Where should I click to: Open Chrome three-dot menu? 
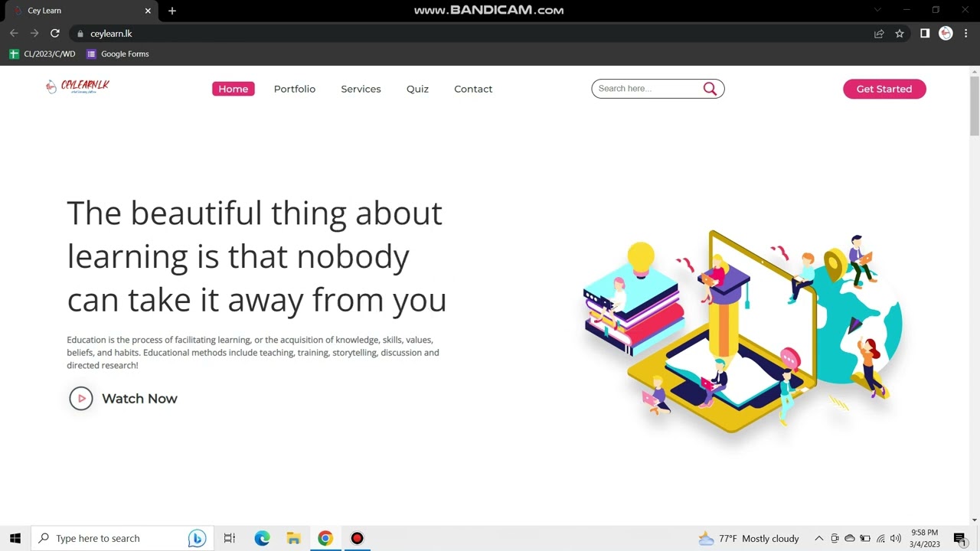966,34
